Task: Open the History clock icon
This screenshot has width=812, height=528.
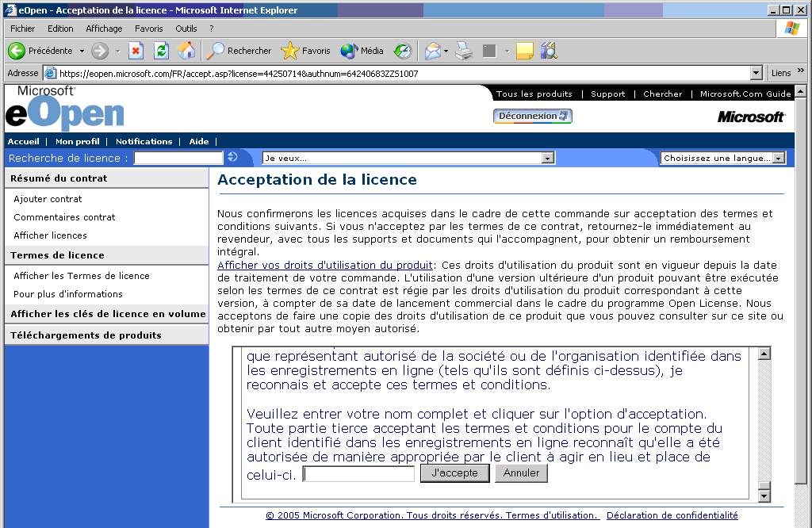Action: tap(402, 51)
